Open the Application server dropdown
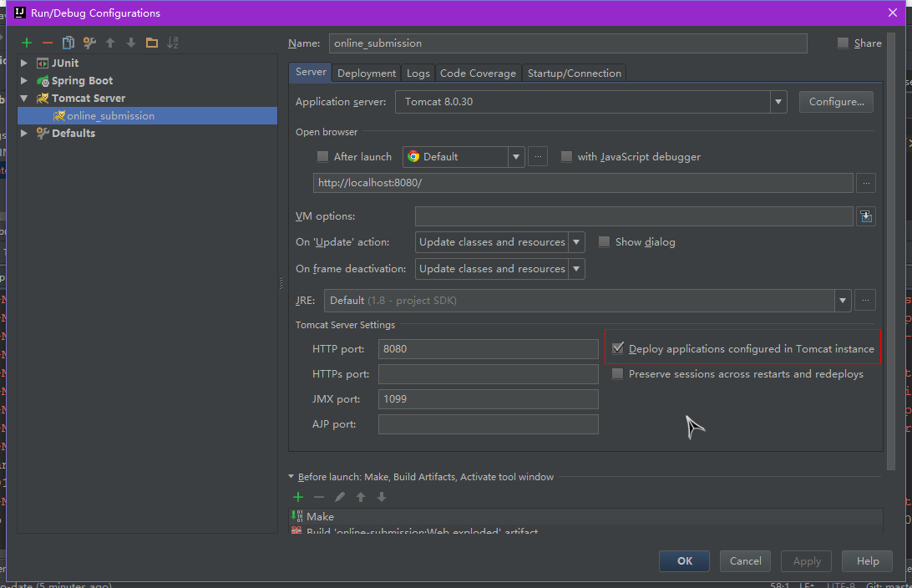 (x=778, y=102)
